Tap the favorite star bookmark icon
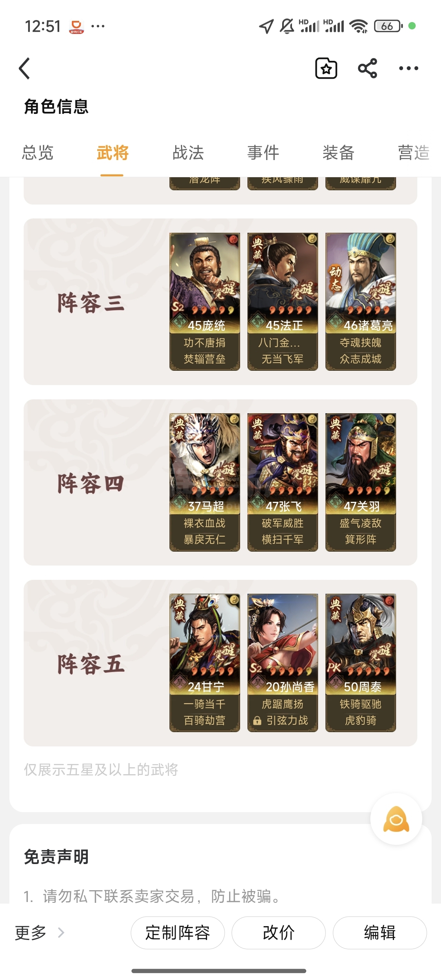The height and width of the screenshot is (980, 441). [326, 68]
